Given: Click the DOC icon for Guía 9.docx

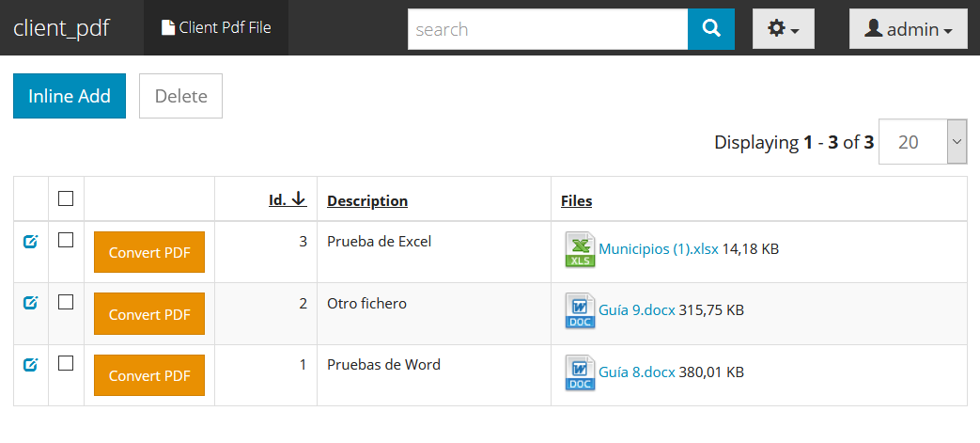Looking at the screenshot, I should [x=580, y=311].
